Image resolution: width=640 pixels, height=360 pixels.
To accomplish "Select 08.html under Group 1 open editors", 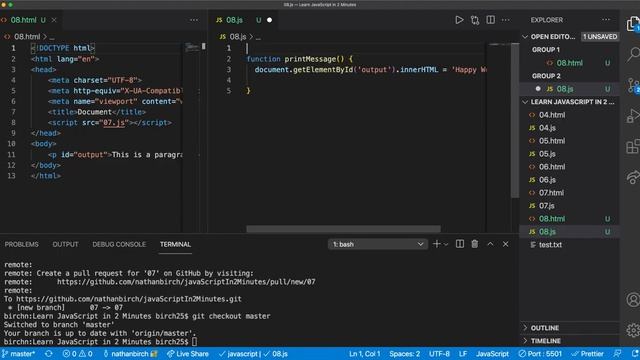I will pyautogui.click(x=570, y=63).
